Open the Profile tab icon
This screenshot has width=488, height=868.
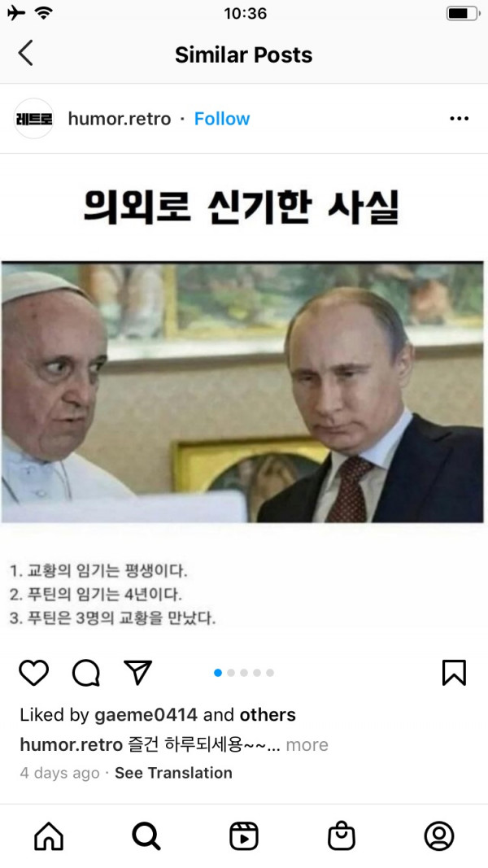[439, 836]
